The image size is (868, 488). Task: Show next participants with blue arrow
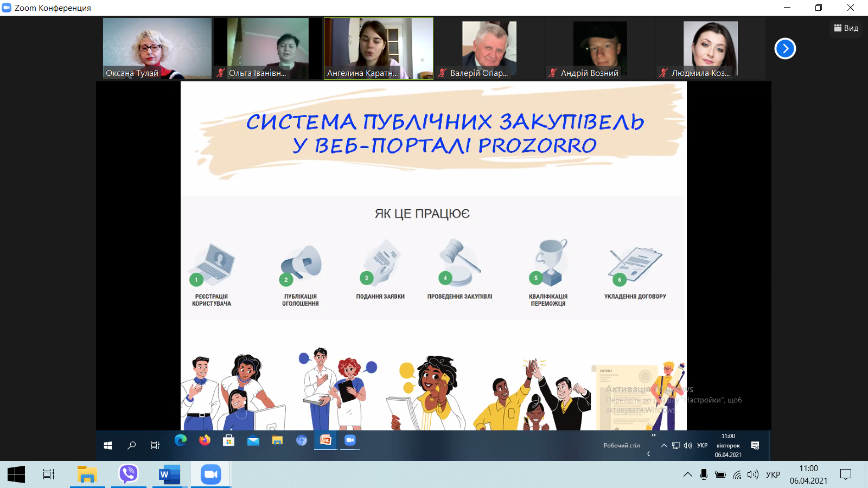tap(785, 49)
